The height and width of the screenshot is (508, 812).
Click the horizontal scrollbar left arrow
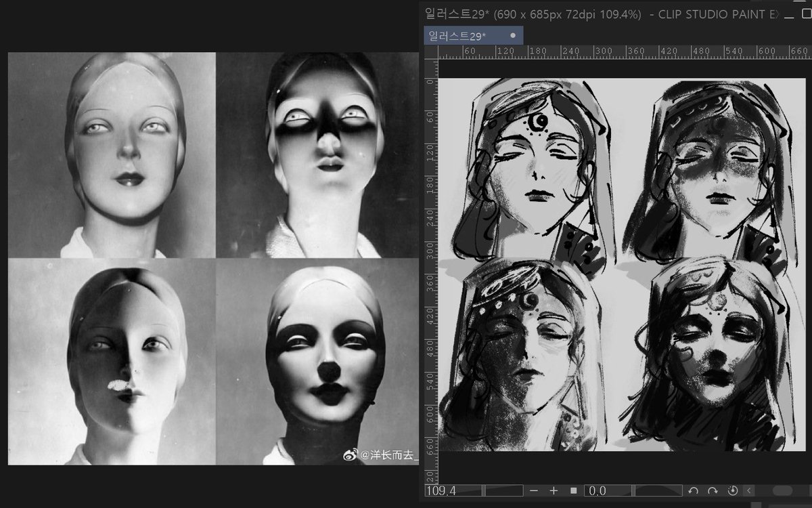tap(750, 490)
